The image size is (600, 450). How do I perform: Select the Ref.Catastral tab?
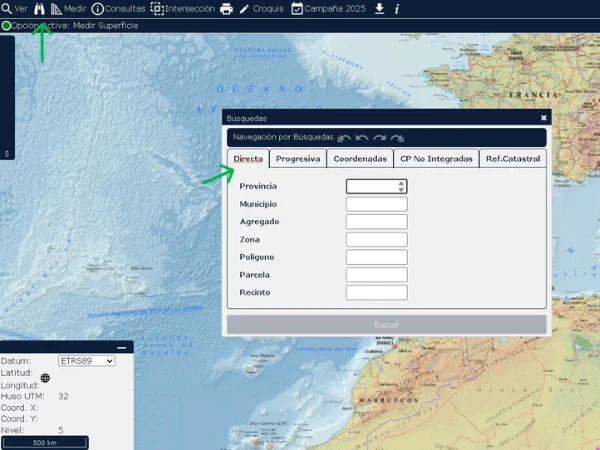click(513, 158)
